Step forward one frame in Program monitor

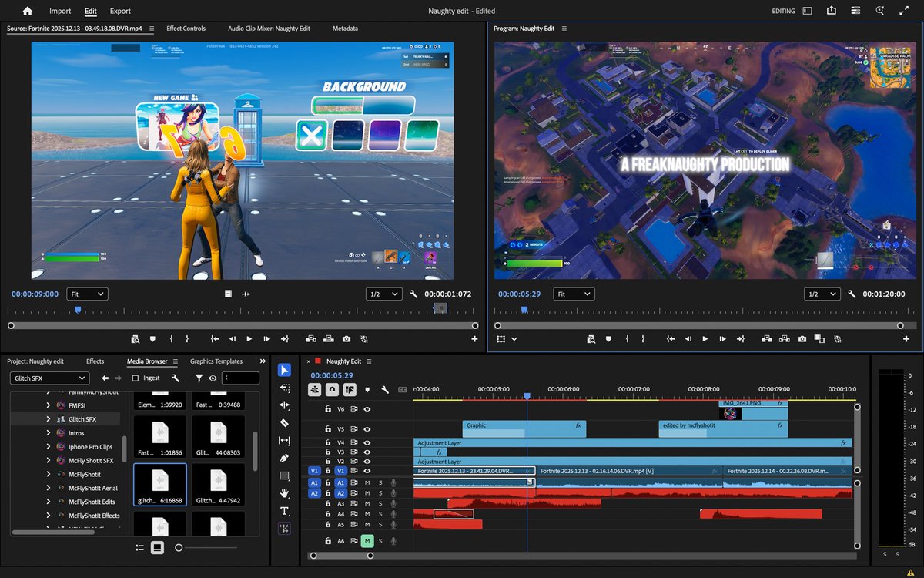click(722, 338)
